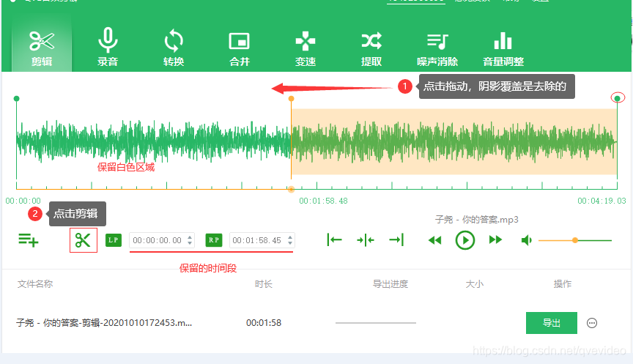
Task: Open the 转换 convert tab
Action: point(174,48)
